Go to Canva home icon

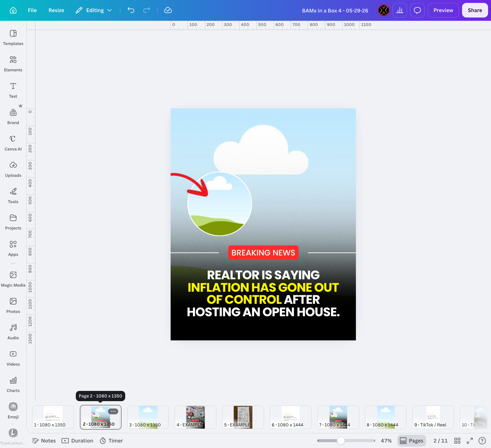click(13, 10)
